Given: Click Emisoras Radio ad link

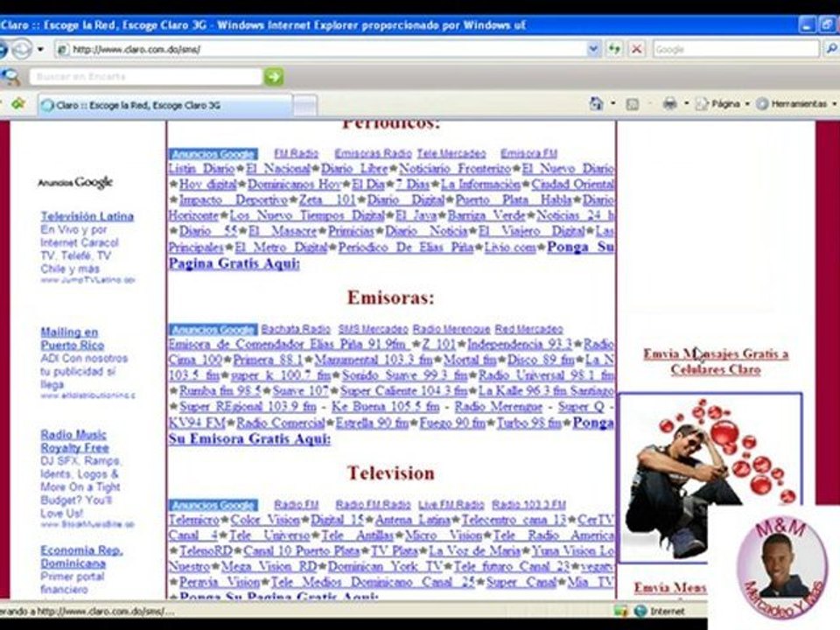Looking at the screenshot, I should 373,154.
